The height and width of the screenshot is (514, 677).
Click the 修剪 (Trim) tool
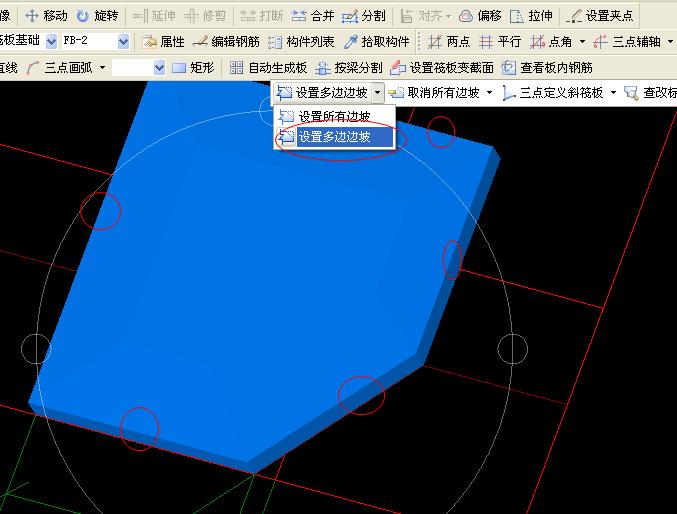click(205, 16)
